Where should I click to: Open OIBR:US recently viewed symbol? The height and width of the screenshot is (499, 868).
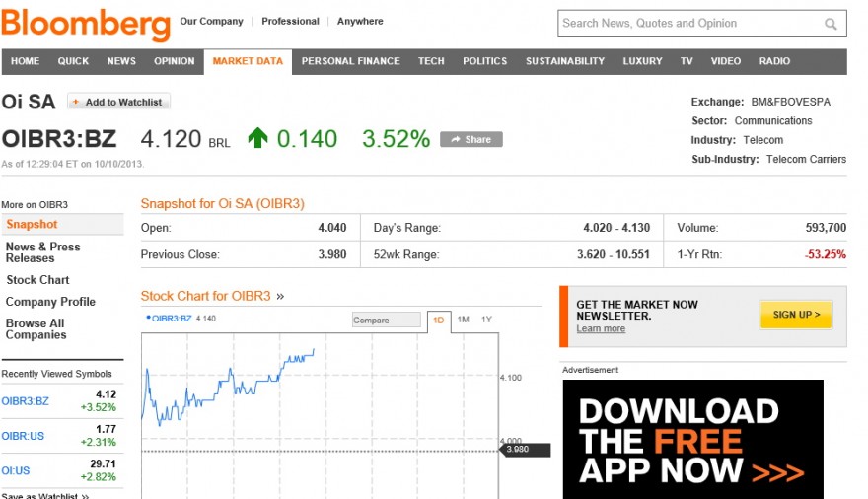point(23,436)
